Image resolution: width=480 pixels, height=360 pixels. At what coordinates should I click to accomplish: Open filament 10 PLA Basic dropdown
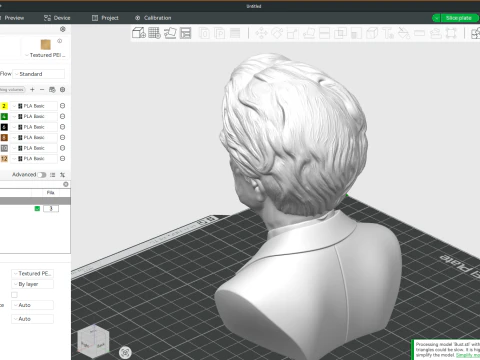[x=34, y=148]
